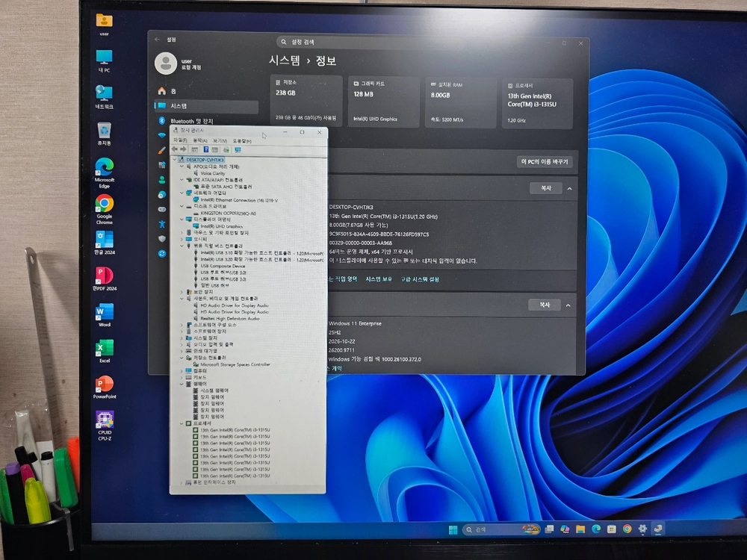Open Excel desktop shortcut
The height and width of the screenshot is (560, 747).
point(105,351)
